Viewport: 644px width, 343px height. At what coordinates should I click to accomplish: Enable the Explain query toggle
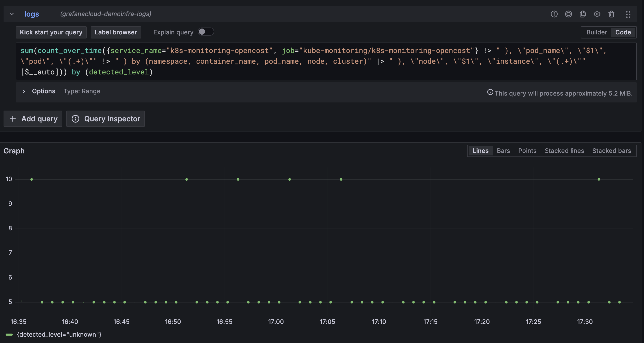pyautogui.click(x=205, y=32)
